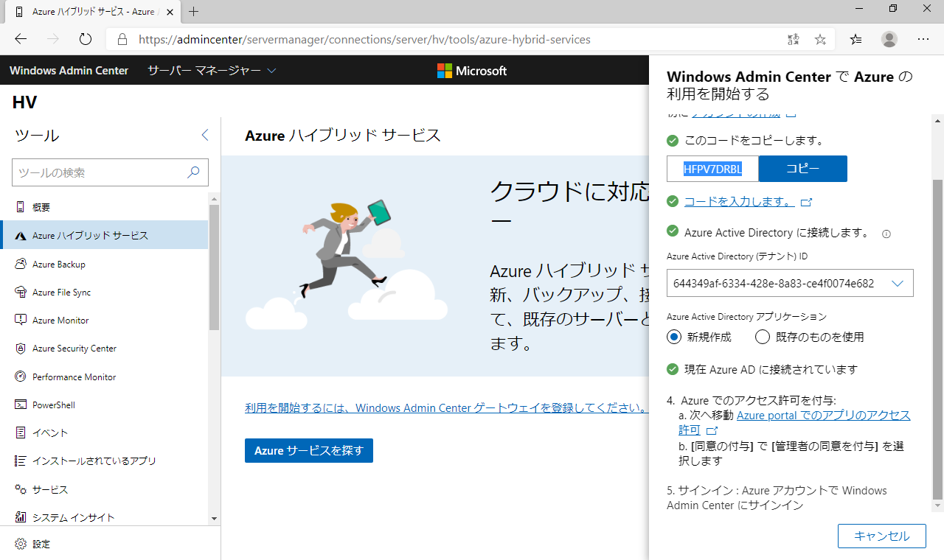The image size is (944, 560).
Task: Open Azure File Sync icon in sidebar
Action: coord(20,293)
